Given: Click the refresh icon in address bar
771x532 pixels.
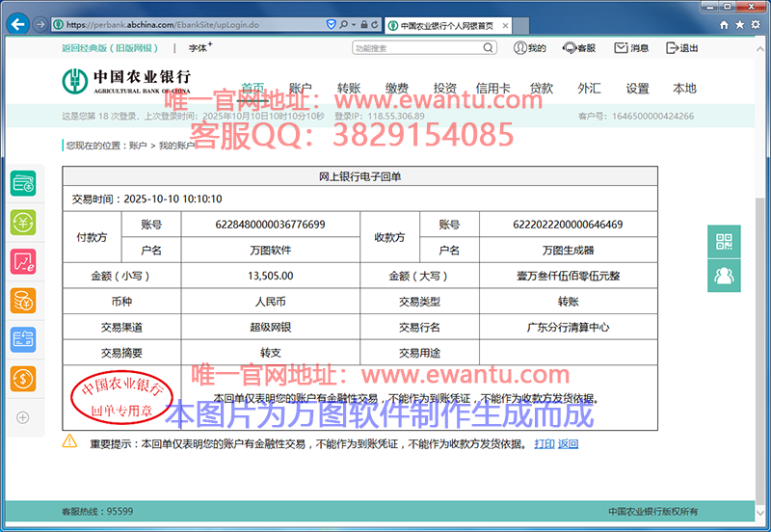Looking at the screenshot, I should pos(375,24).
